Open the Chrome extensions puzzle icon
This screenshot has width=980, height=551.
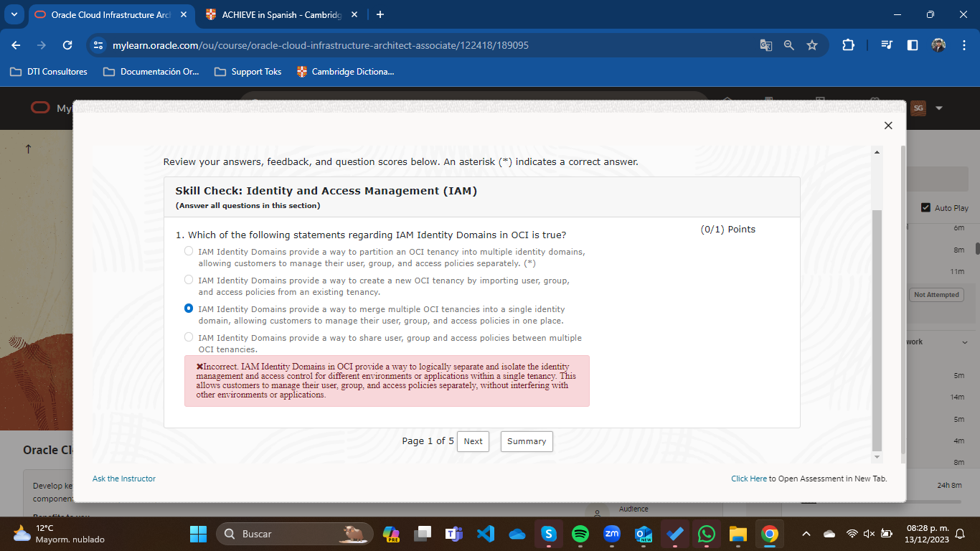pyautogui.click(x=848, y=45)
